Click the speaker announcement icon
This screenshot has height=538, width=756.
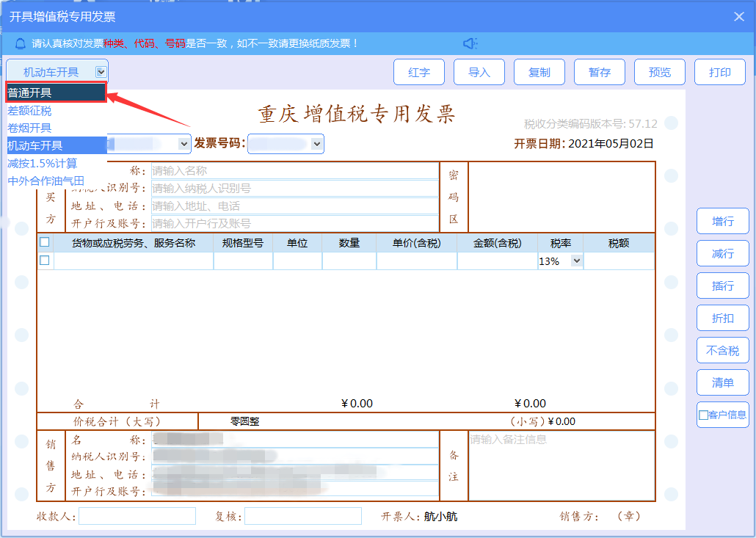(470, 44)
